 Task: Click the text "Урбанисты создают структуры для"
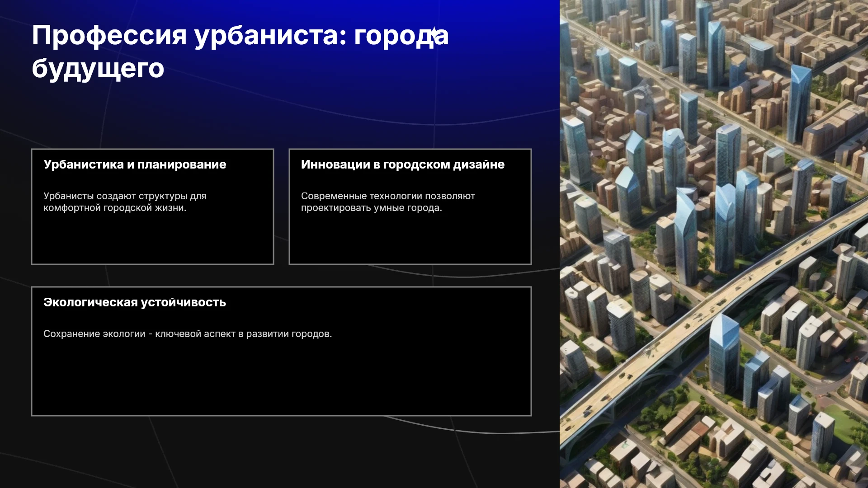[125, 196]
